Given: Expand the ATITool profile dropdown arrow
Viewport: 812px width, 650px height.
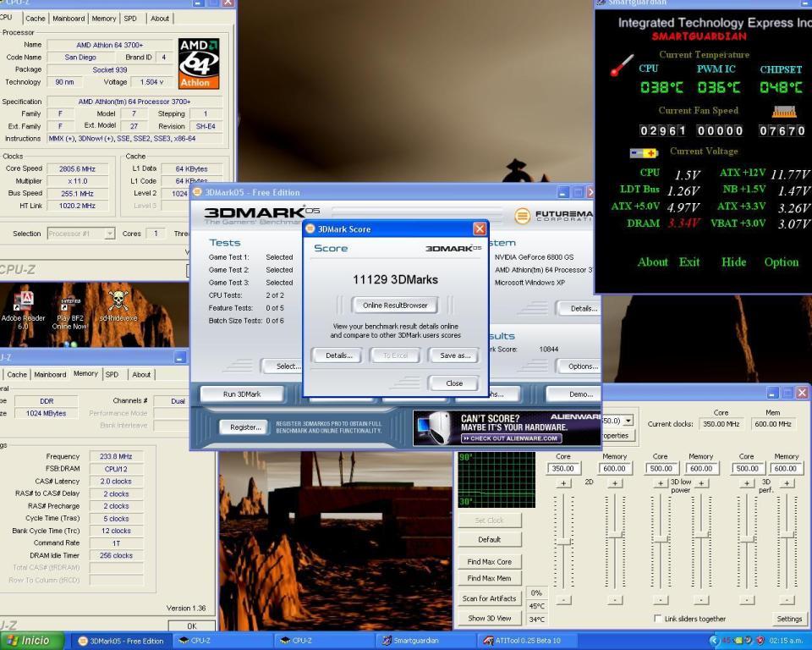Looking at the screenshot, I should coord(627,421).
